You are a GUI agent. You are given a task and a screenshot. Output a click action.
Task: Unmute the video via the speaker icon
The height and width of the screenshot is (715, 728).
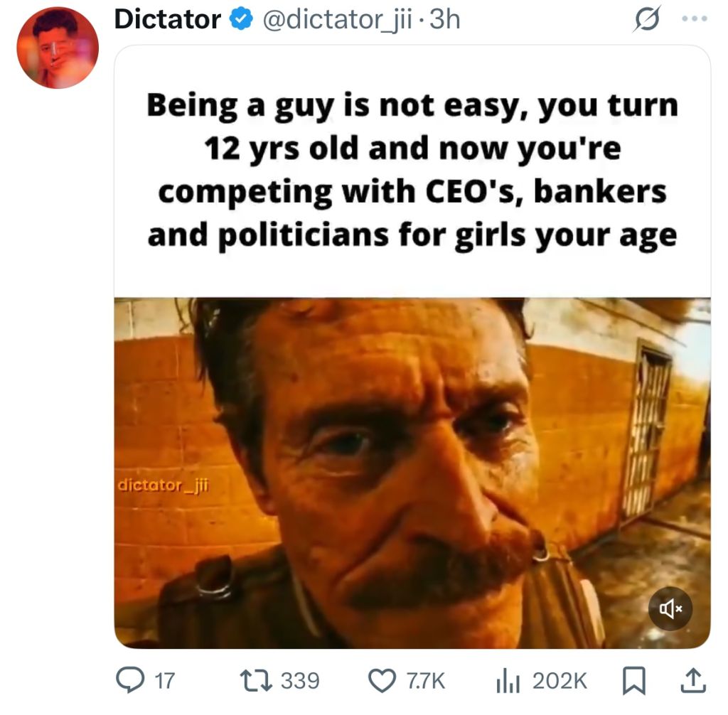pos(670,608)
